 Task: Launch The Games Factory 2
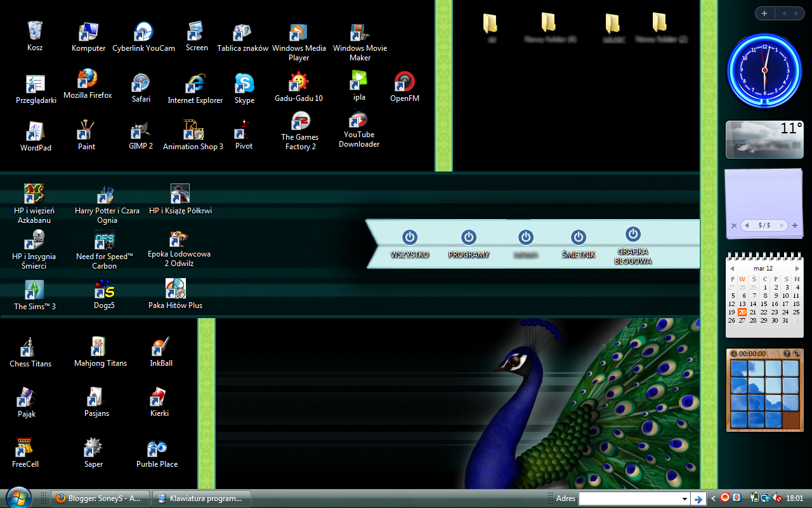pyautogui.click(x=300, y=131)
